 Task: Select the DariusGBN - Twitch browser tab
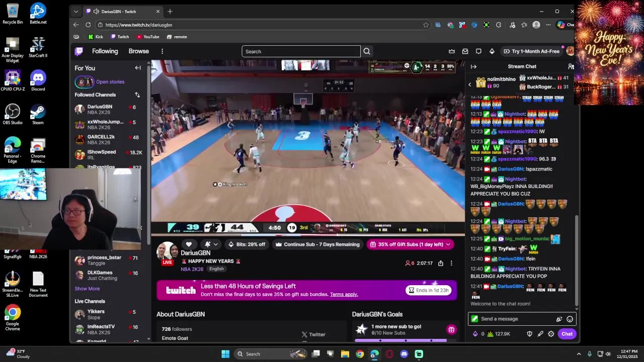click(123, 12)
